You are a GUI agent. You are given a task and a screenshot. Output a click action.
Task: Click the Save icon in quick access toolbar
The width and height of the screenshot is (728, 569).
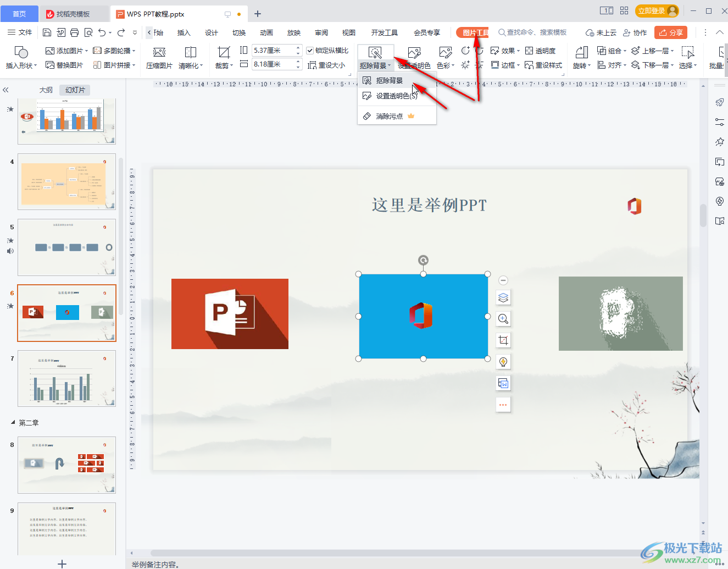coord(47,32)
